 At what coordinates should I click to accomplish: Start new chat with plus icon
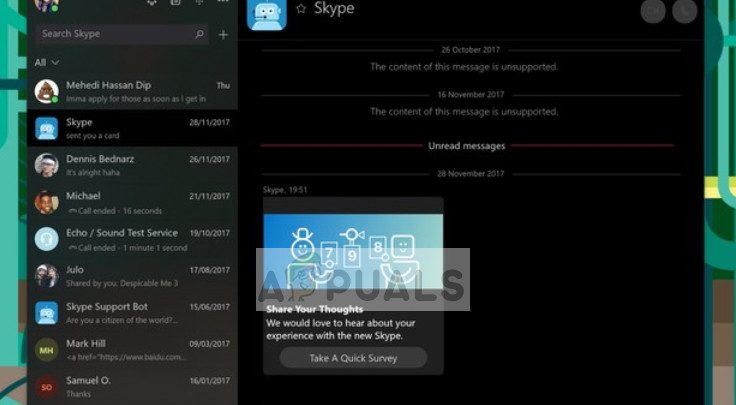[223, 34]
